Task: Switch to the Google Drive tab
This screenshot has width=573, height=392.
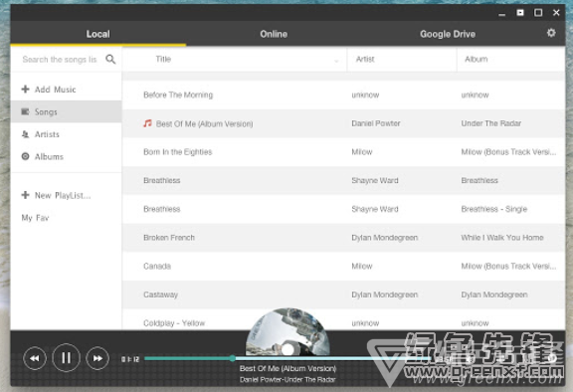Action: (448, 34)
